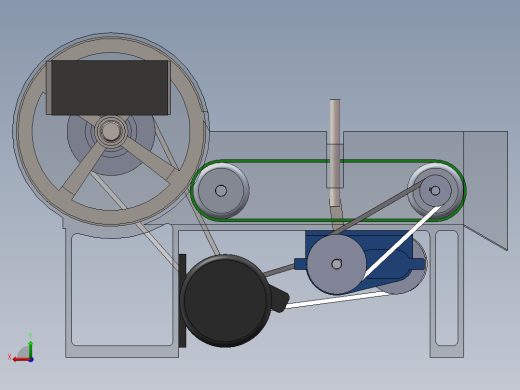Select the left conveyor roller

coord(221,191)
